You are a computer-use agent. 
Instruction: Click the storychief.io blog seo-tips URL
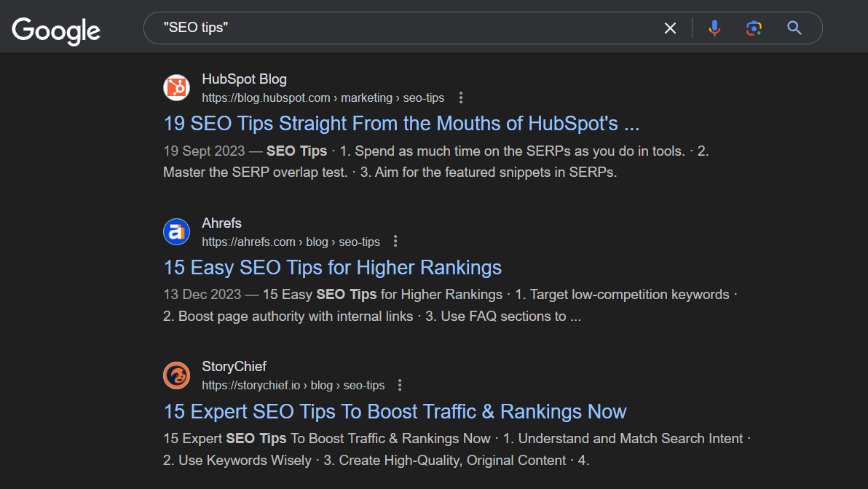click(x=293, y=385)
